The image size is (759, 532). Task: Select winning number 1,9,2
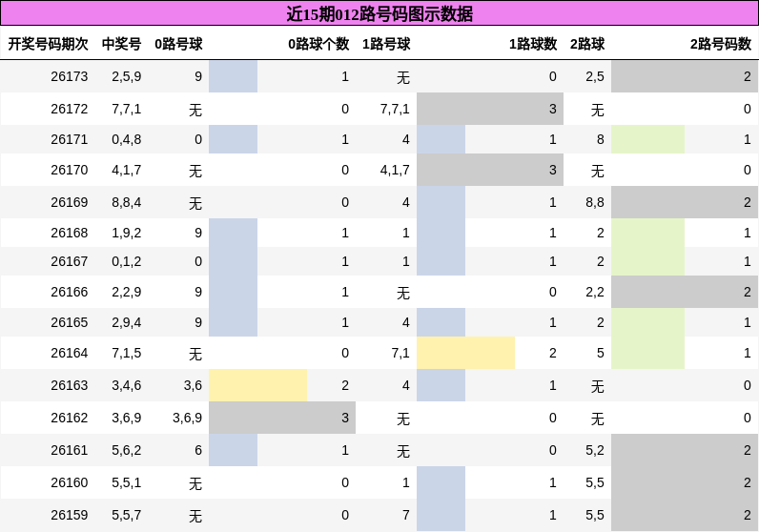coord(126,233)
